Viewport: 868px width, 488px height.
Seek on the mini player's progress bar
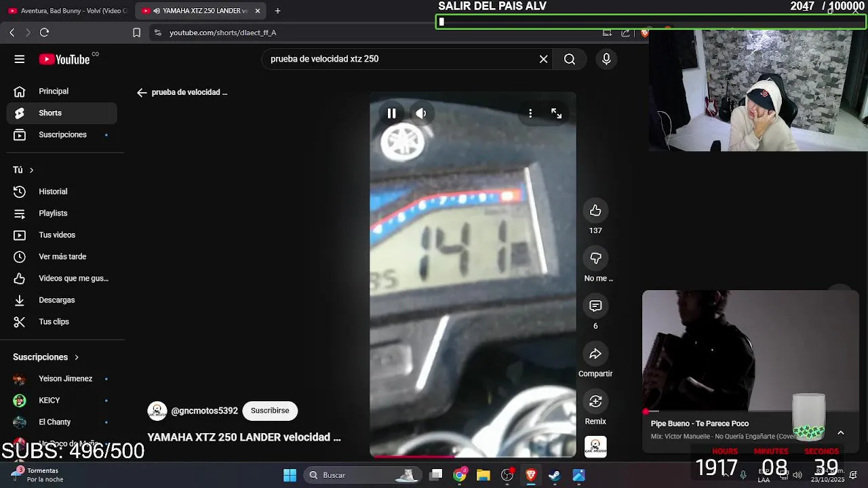coord(751,411)
